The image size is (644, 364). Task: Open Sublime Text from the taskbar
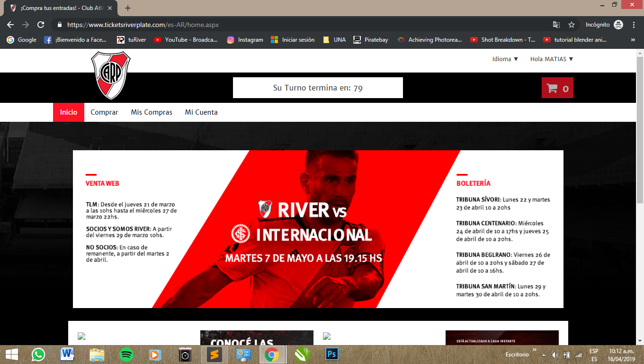215,355
